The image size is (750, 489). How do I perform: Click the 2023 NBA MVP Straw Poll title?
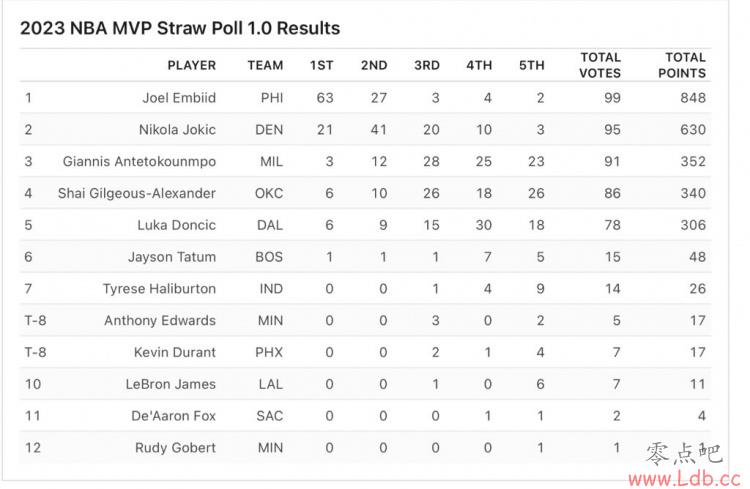coord(180,28)
